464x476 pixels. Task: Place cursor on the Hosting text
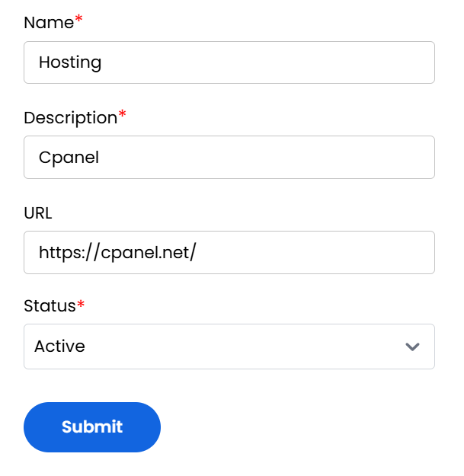[x=70, y=62]
